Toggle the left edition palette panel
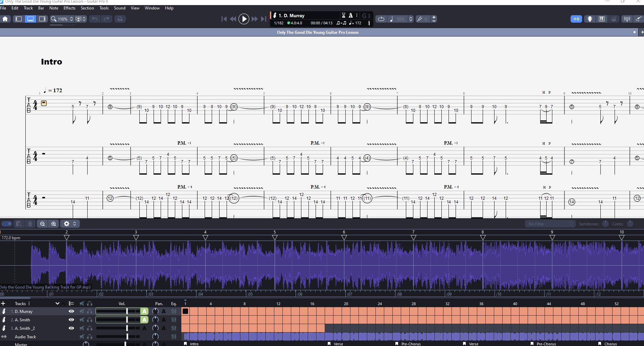Image resolution: width=644 pixels, height=346 pixels. pos(19,19)
